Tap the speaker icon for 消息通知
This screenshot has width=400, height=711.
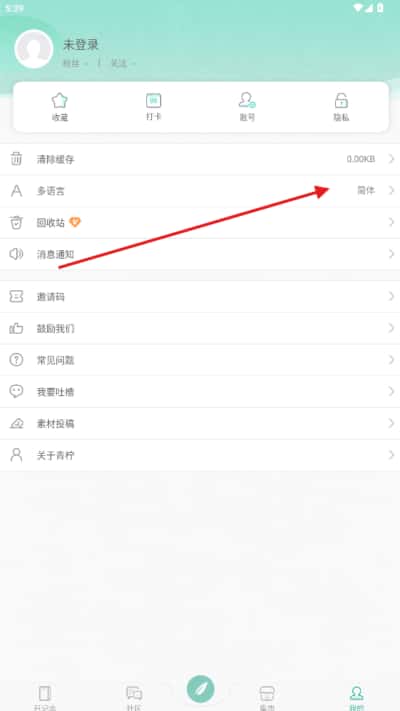[16, 254]
